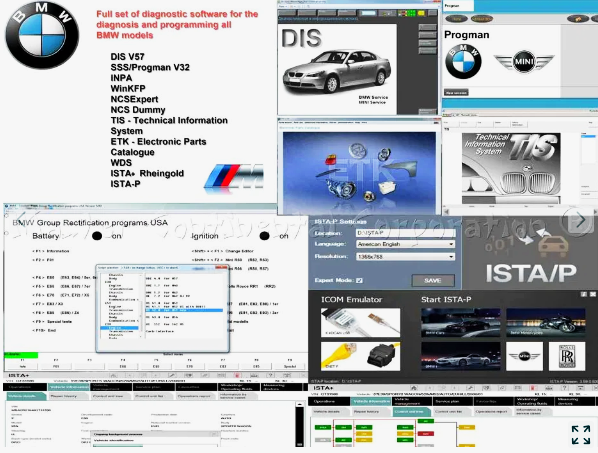Click the Location field showing D:\ISTA-P

(405, 233)
